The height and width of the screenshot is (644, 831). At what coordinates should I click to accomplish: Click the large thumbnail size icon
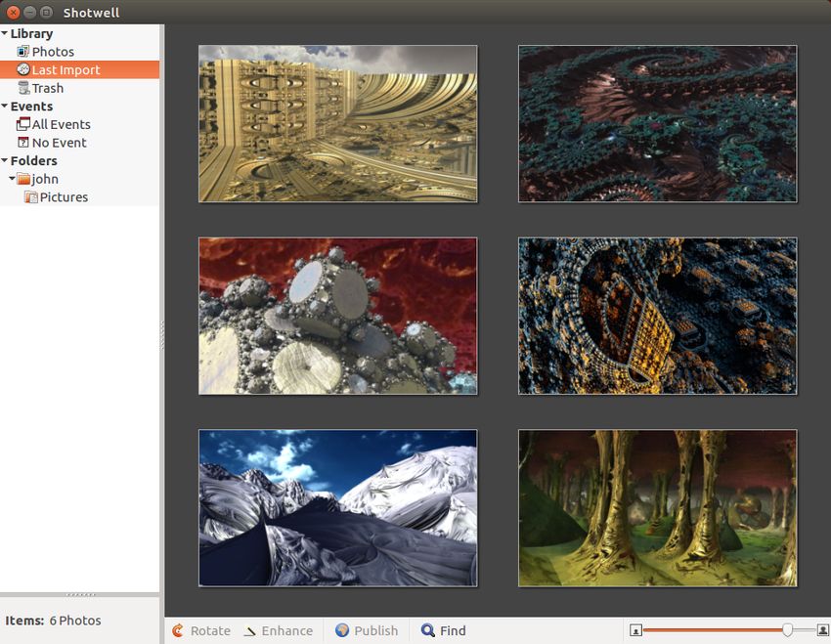click(x=823, y=629)
